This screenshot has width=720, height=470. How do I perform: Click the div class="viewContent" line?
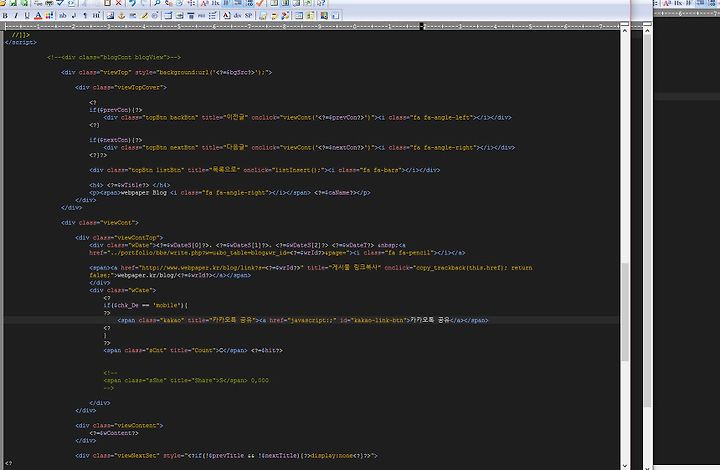[x=119, y=425]
